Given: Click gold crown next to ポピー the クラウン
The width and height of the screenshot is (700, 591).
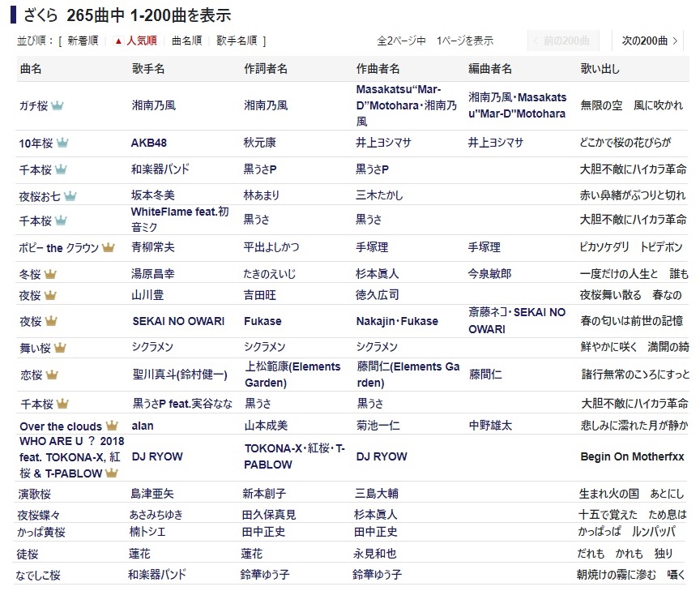Looking at the screenshot, I should (x=109, y=247).
